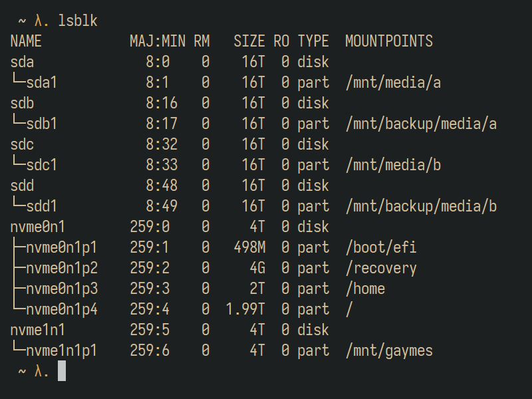Viewport: 532px width, 399px height.
Task: Click the TYPE column header
Action: (x=313, y=41)
